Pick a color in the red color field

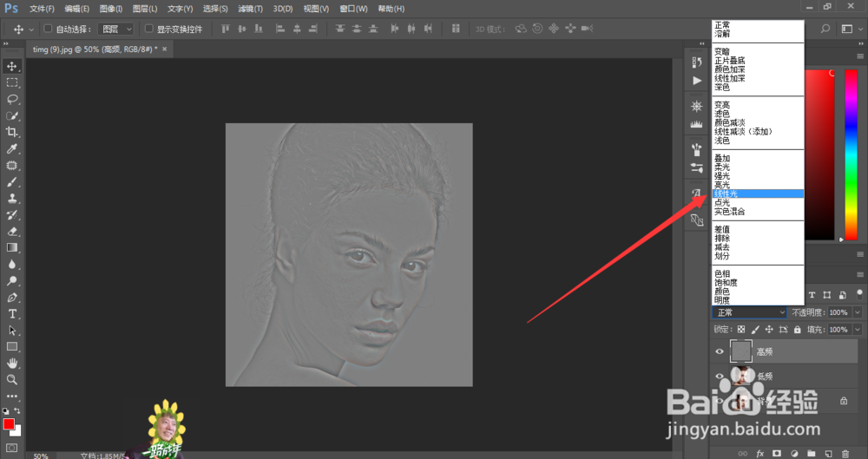pyautogui.click(x=820, y=155)
